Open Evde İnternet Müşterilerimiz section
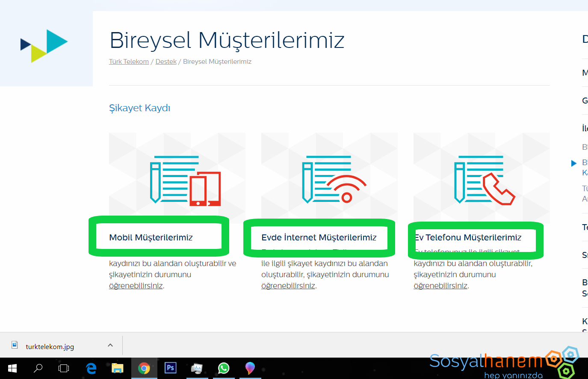Viewport: 588px width, 379px height. coord(319,237)
